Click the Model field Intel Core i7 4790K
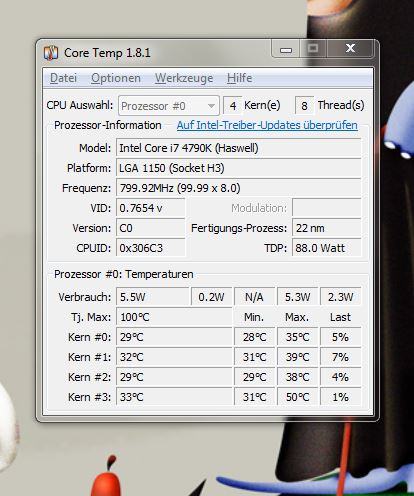 [x=239, y=148]
